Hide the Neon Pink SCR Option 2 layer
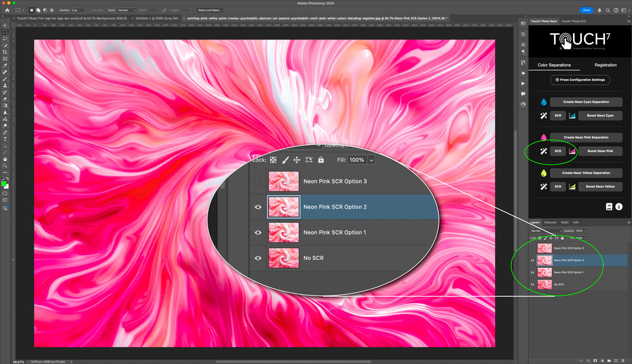Image resolution: width=632 pixels, height=364 pixels. pyautogui.click(x=532, y=260)
